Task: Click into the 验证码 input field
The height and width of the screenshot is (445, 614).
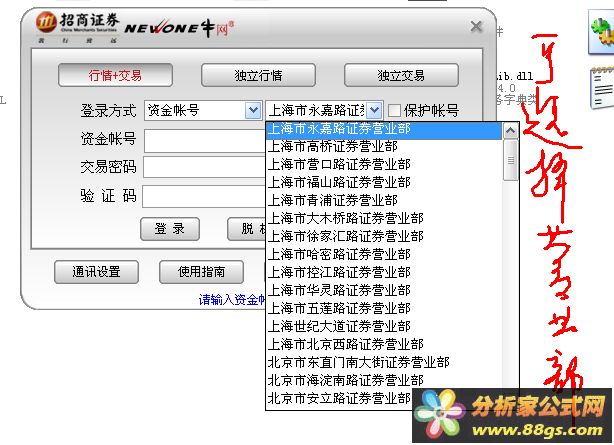Action: click(204, 196)
